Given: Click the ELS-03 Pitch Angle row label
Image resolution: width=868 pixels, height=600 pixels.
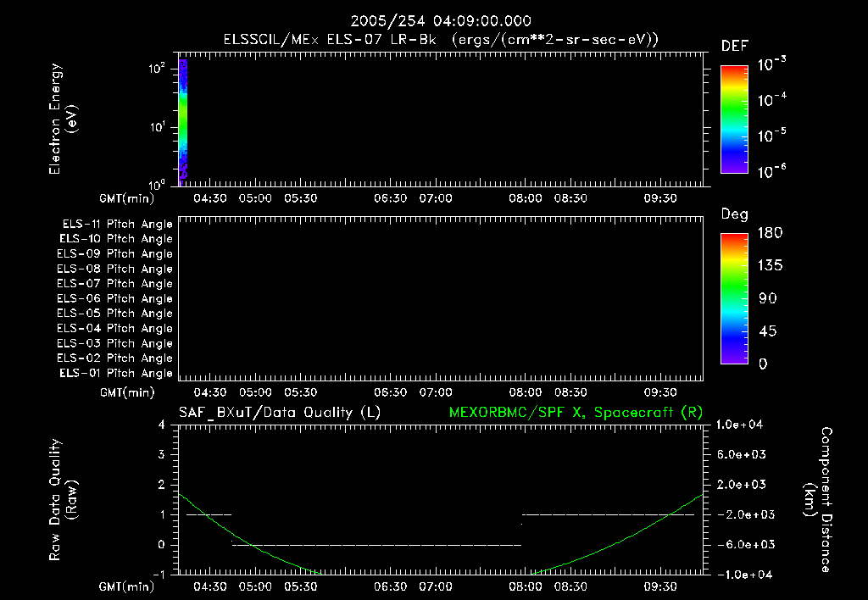Looking at the screenshot, I should [x=114, y=343].
